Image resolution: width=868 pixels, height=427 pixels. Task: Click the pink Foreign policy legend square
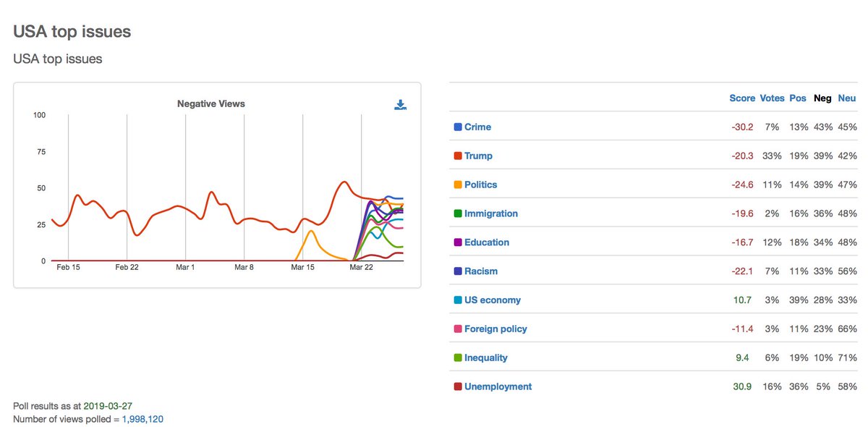[x=458, y=329]
